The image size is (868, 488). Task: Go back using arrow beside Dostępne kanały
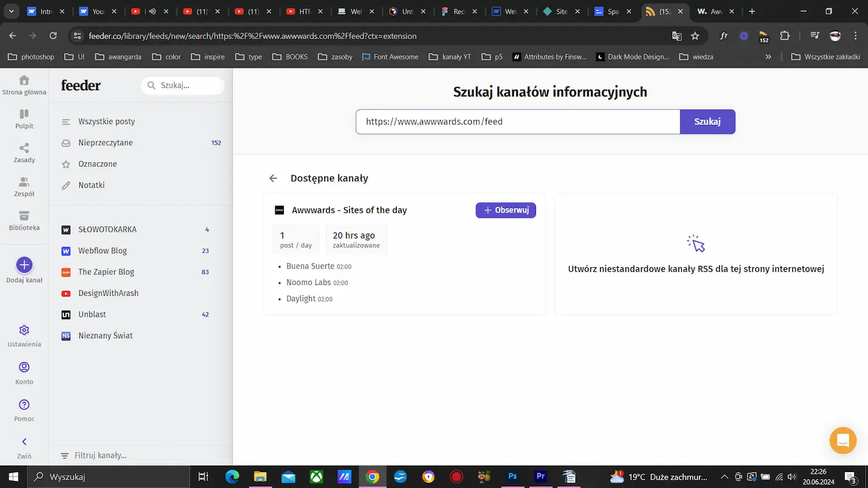coord(273,178)
